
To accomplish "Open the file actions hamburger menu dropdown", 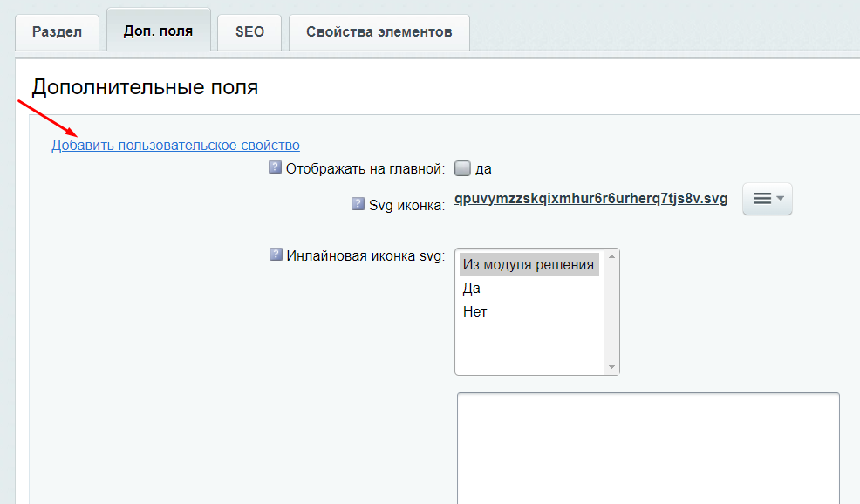I will coord(768,199).
